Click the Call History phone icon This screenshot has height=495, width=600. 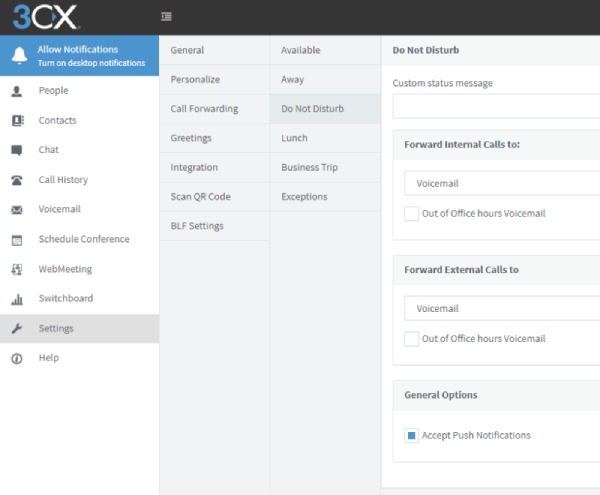click(16, 180)
